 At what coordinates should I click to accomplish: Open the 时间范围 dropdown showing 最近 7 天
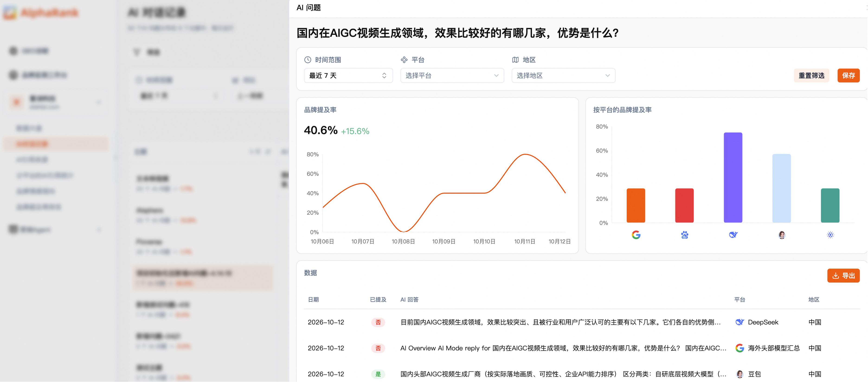[348, 76]
